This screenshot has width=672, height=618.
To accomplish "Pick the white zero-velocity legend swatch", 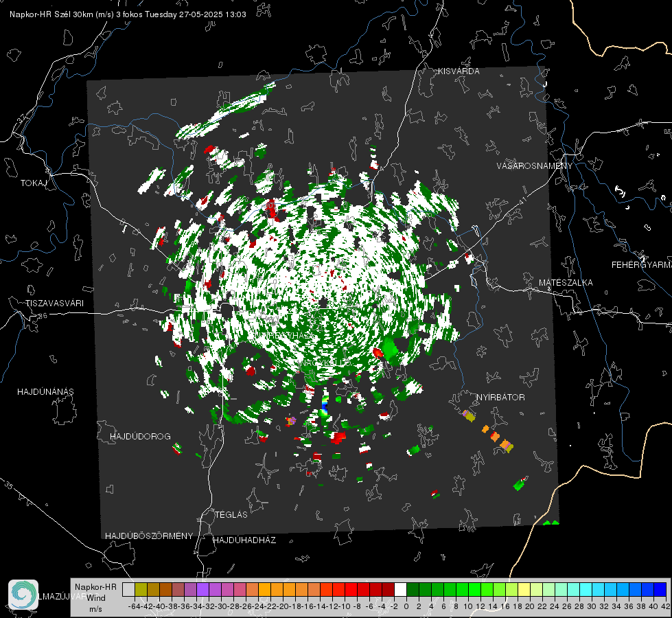I will point(400,589).
